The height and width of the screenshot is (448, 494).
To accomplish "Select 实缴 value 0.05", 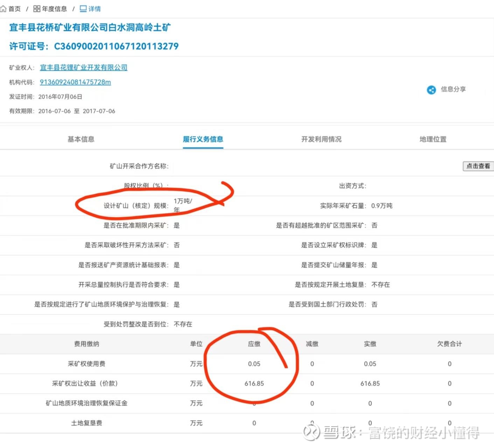I will click(370, 364).
